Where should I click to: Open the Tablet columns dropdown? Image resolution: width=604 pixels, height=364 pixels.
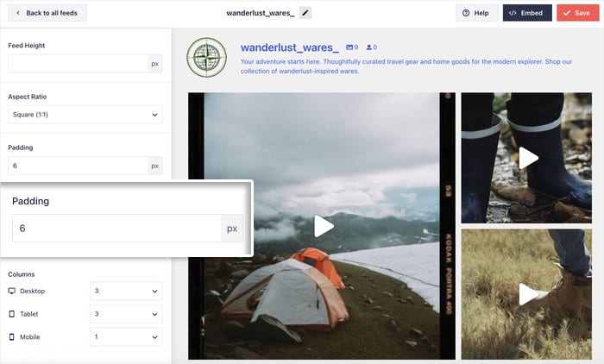click(126, 314)
